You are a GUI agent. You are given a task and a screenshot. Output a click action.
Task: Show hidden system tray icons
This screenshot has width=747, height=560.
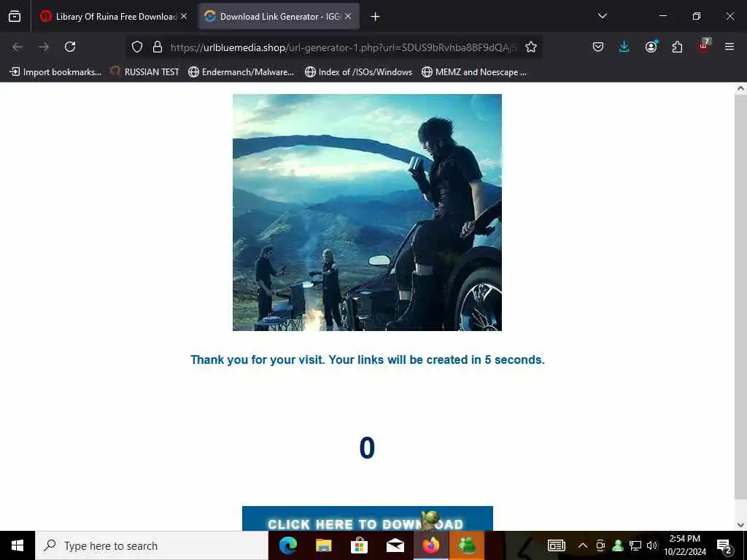(x=583, y=545)
